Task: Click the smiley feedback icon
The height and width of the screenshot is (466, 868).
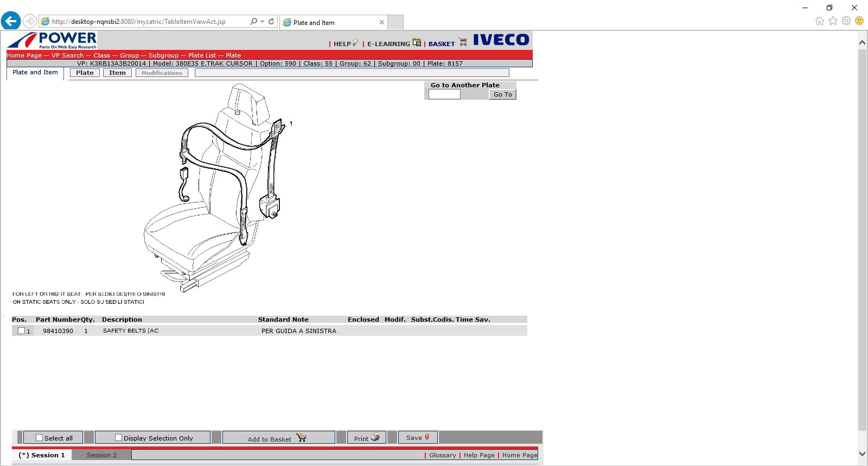Action: [859, 21]
